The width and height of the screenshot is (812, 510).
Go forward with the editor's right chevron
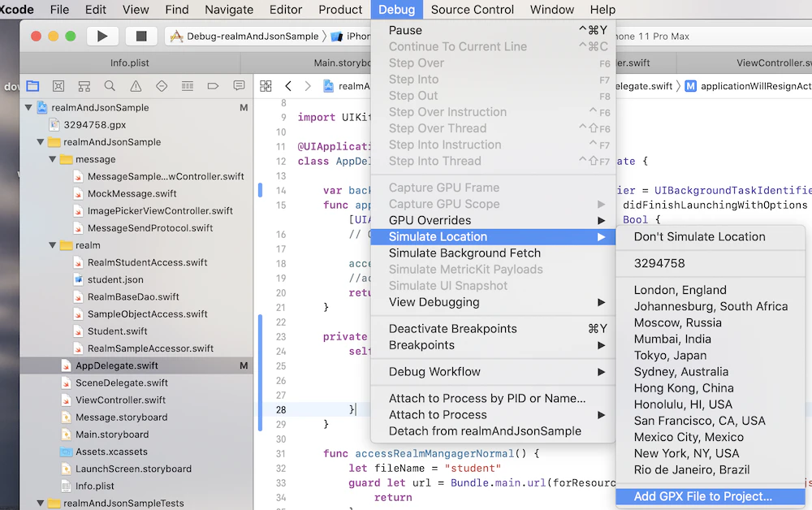(308, 86)
